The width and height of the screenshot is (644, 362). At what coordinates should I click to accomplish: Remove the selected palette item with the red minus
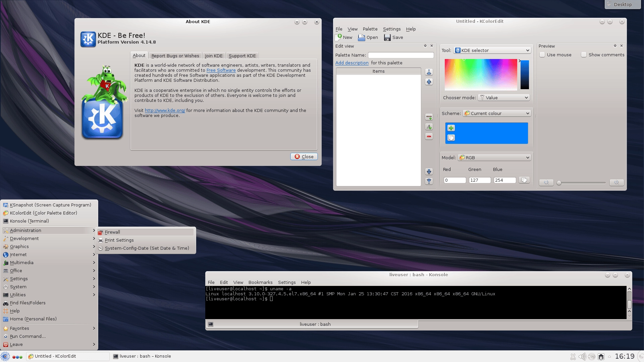click(x=429, y=136)
